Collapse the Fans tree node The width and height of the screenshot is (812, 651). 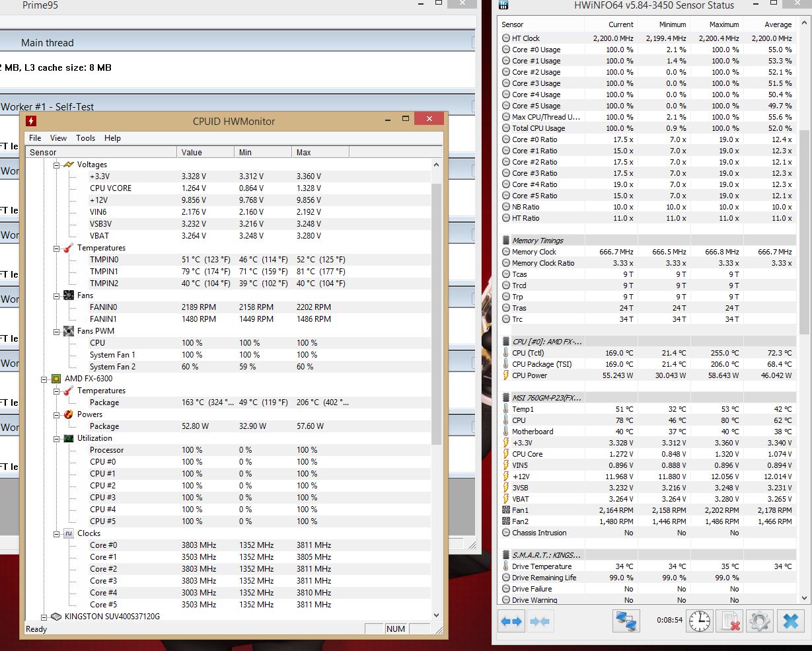pos(56,295)
